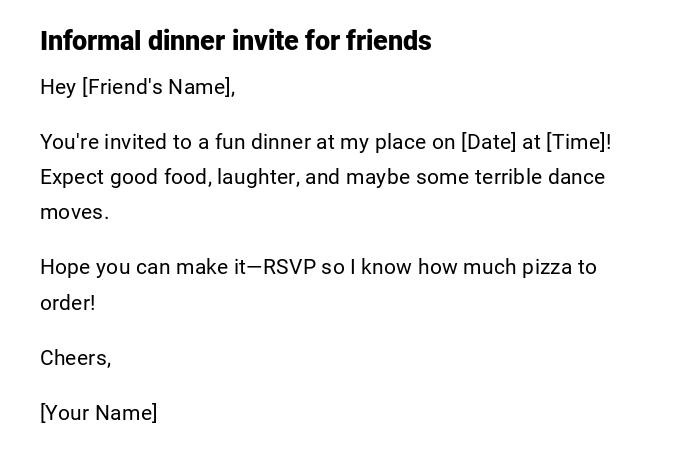Click the [Time] placeholder
700x475 pixels.
click(576, 142)
